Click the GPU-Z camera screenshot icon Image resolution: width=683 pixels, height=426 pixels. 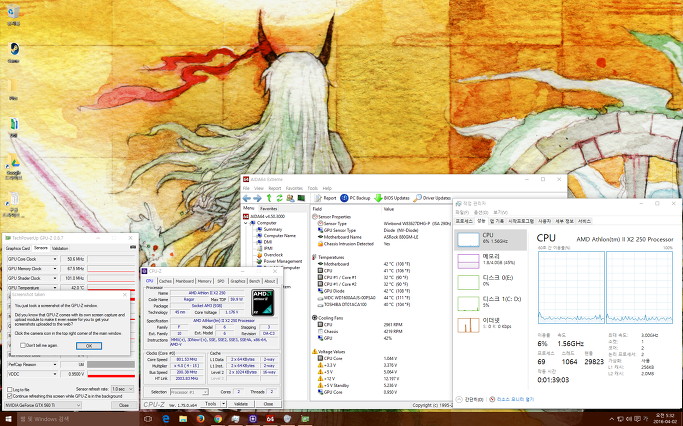[133, 247]
